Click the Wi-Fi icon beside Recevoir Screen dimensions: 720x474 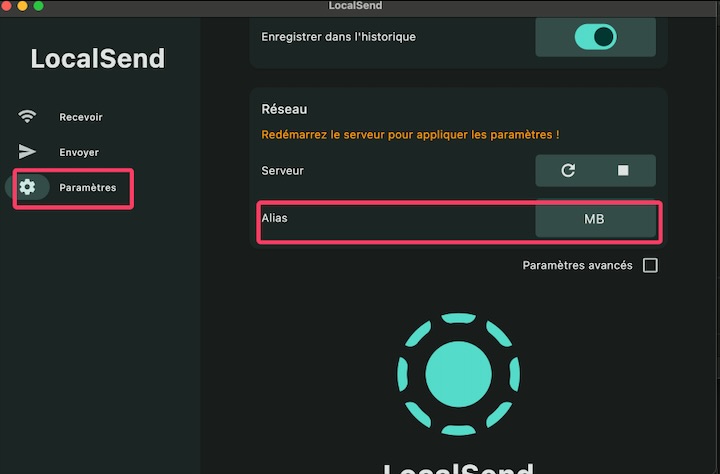(27, 117)
